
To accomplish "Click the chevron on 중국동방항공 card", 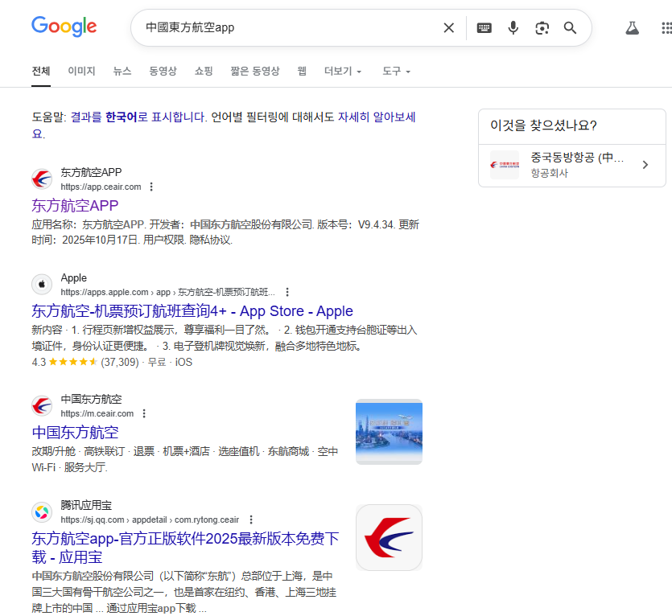I will point(645,165).
